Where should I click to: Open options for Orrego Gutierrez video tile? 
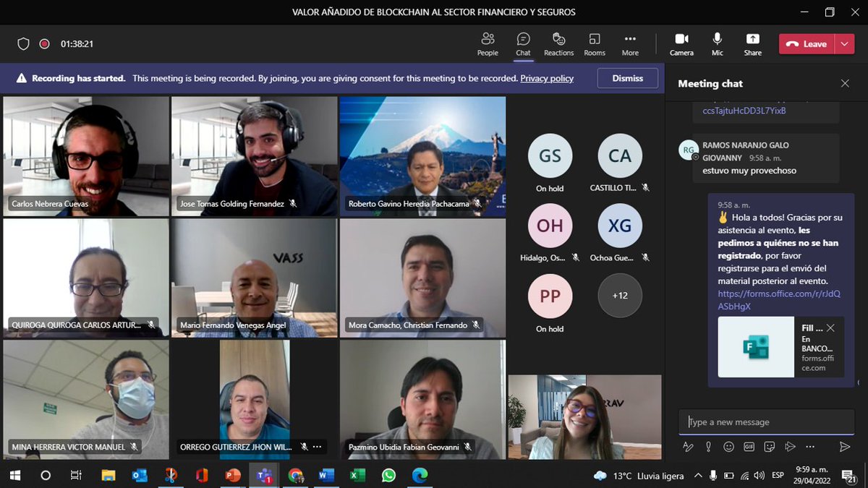(317, 447)
